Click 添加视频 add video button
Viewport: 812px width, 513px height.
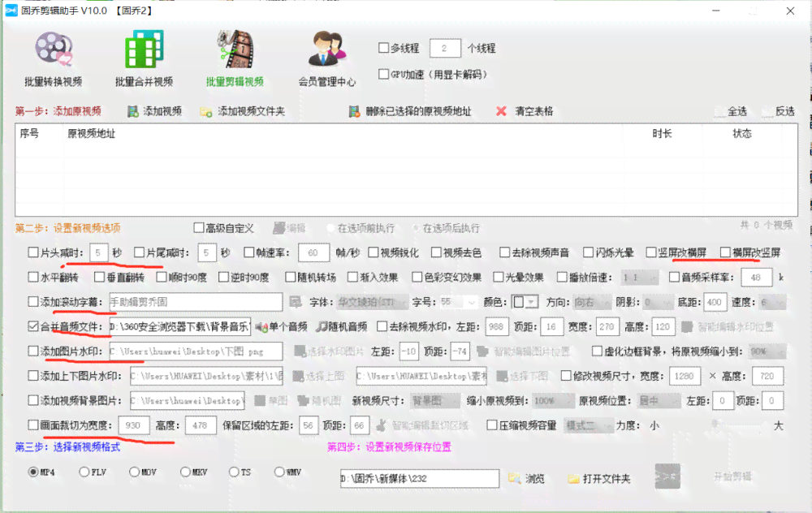(154, 111)
